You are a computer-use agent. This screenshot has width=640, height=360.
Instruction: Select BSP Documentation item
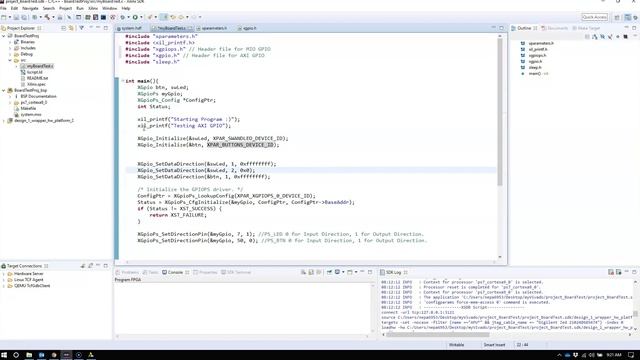(x=38, y=96)
